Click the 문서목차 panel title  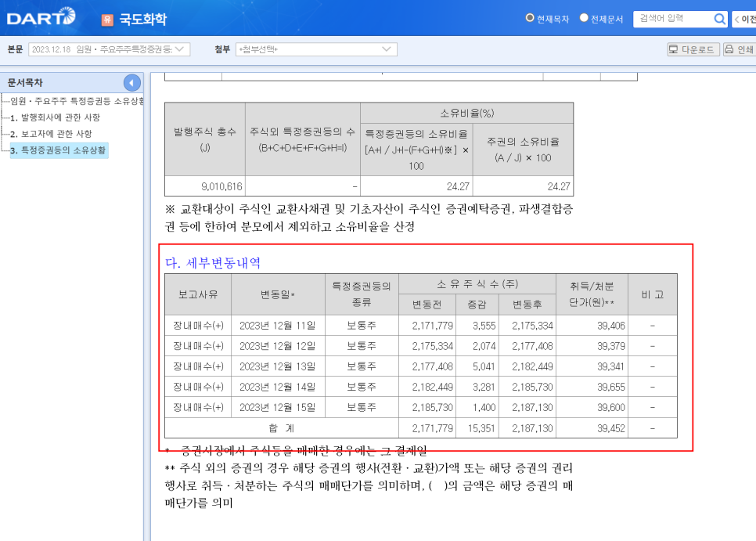[25, 82]
